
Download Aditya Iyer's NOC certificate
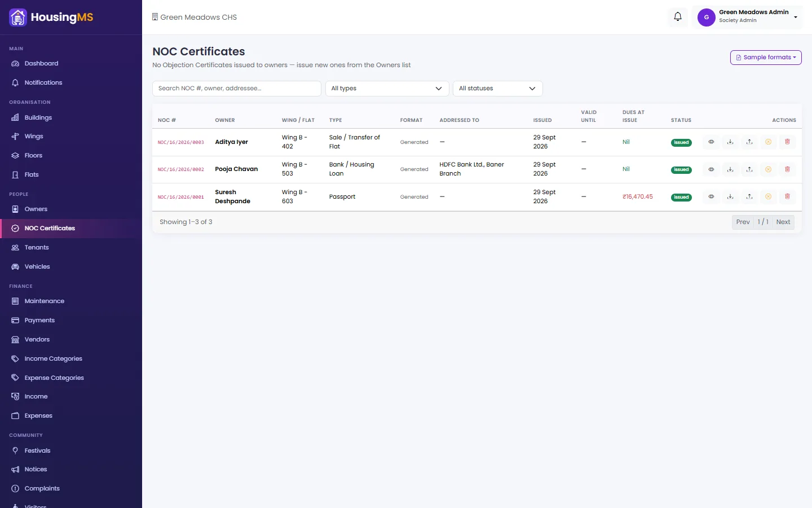730,142
